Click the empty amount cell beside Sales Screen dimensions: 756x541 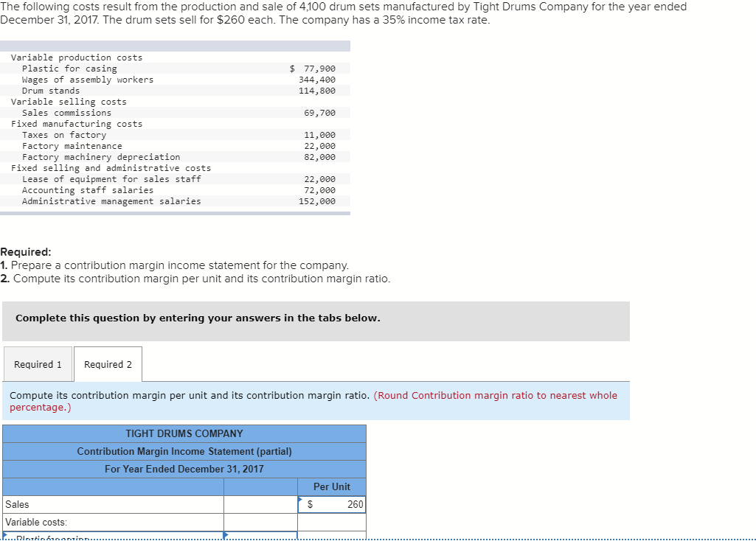(x=260, y=504)
